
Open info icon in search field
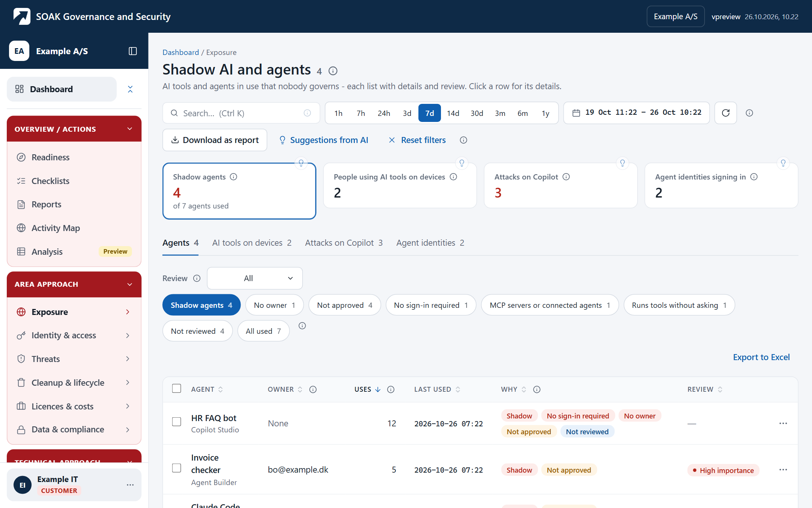point(307,113)
